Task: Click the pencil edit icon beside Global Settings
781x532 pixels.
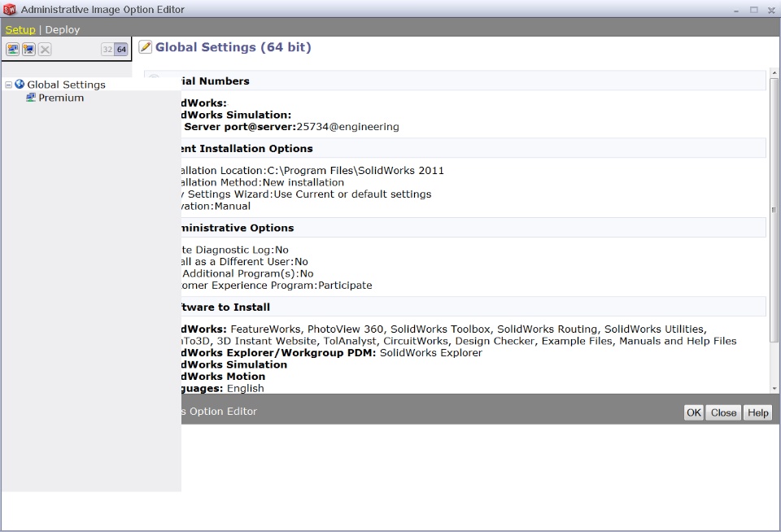Action: [x=145, y=47]
